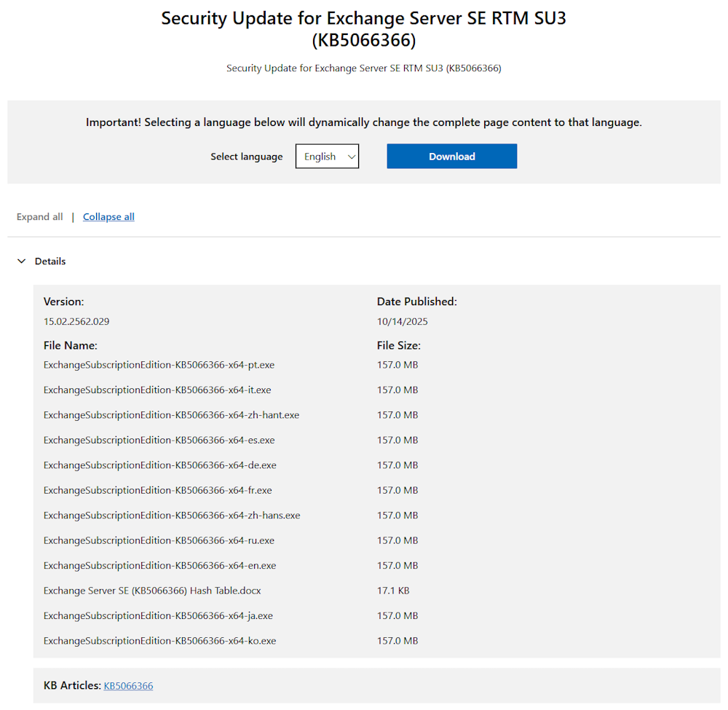This screenshot has width=728, height=710.
Task: Open the KB5066366 KB article link
Action: [128, 686]
